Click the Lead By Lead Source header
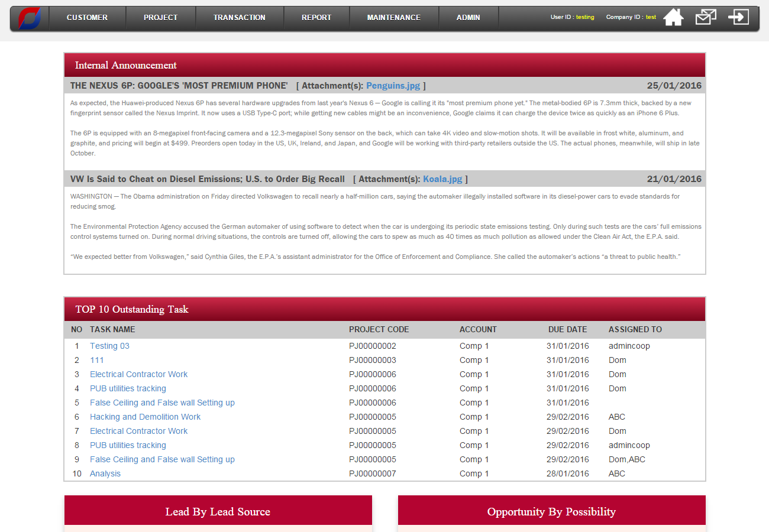769x532 pixels. click(x=218, y=512)
